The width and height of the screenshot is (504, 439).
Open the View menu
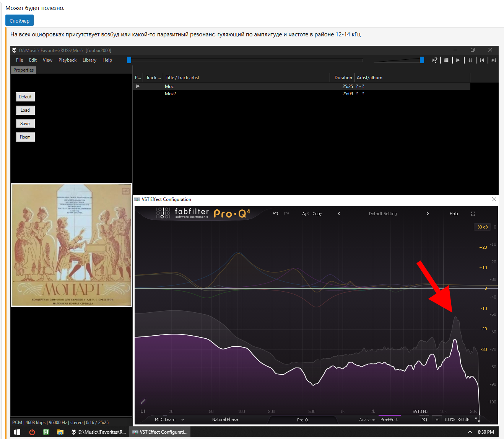(x=47, y=60)
